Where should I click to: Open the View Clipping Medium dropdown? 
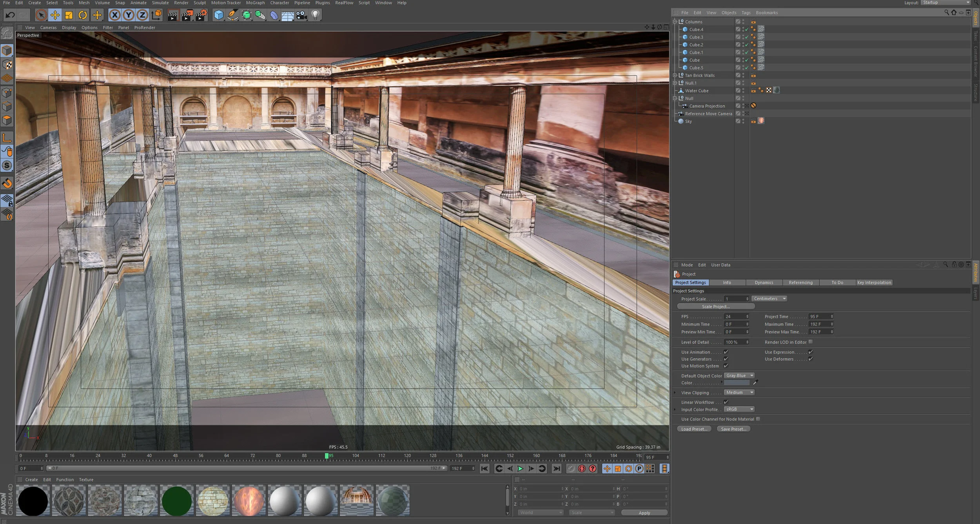tap(739, 392)
